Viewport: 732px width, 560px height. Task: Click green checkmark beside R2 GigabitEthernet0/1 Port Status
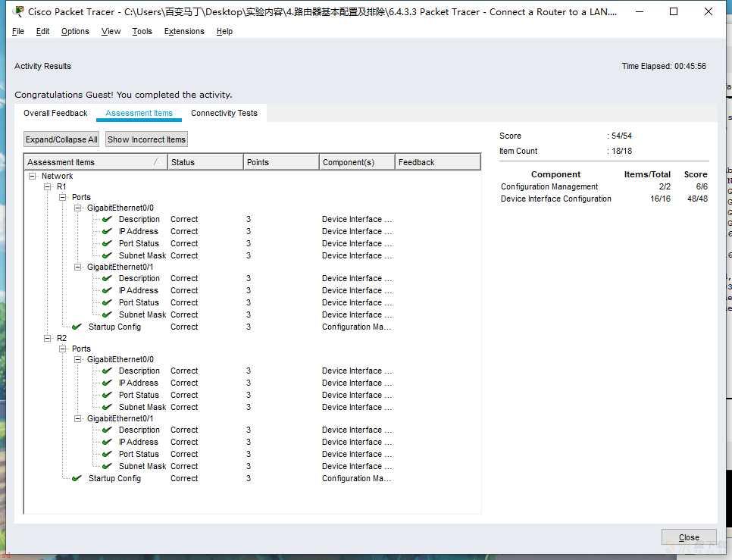point(107,454)
